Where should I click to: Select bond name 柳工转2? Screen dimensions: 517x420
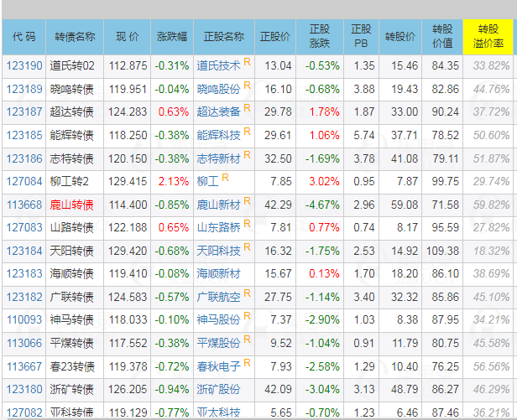coord(69,182)
